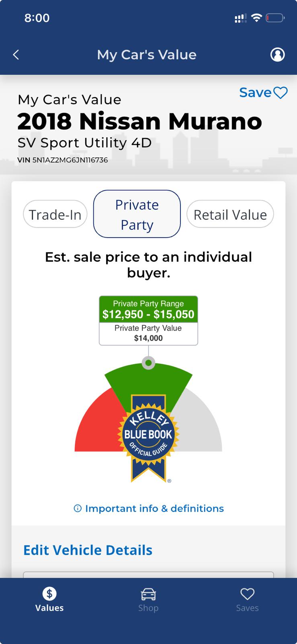
Task: Open the Shop tab label
Action: (x=148, y=608)
